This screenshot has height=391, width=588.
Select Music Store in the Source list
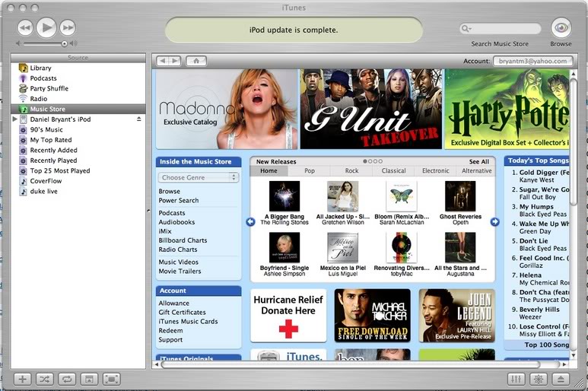click(x=78, y=109)
